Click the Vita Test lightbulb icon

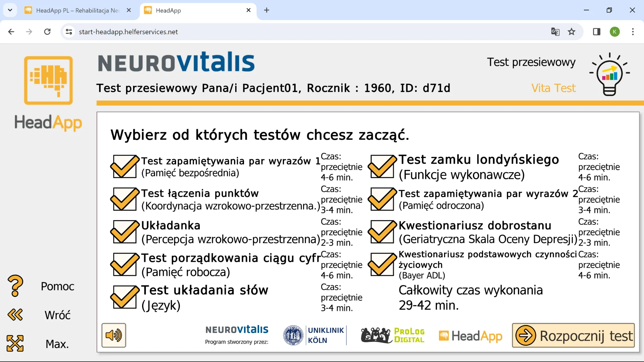click(609, 74)
